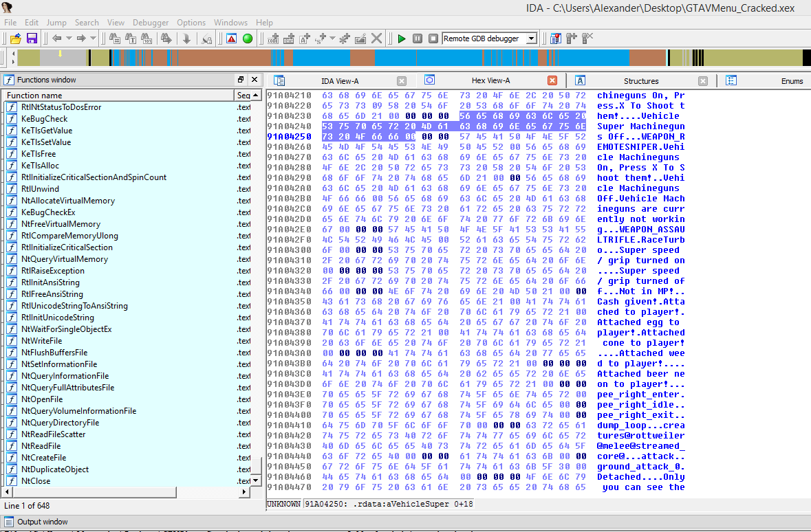Click the Search byte sequence binoculars icon
811x532 pixels.
(x=147, y=38)
